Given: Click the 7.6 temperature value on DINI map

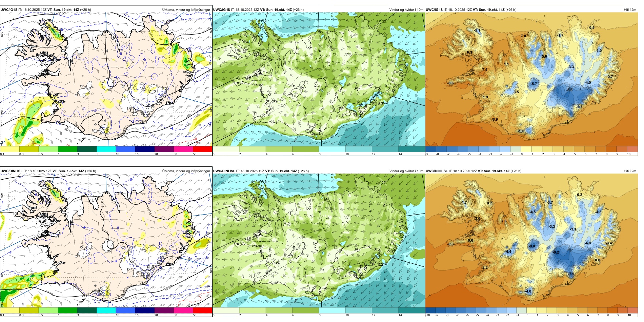Looking at the screenshot, I should pyautogui.click(x=504, y=221).
